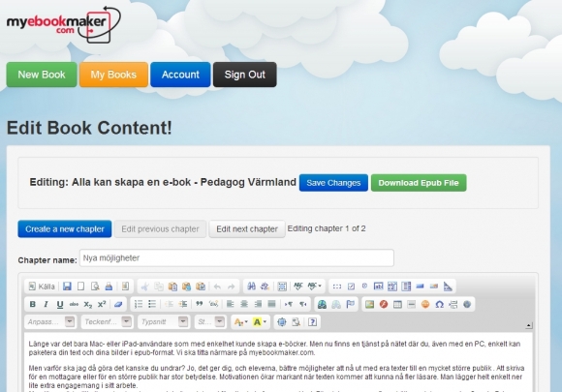Toggle strikethrough text formatting
Viewport: 562px width, 392px height.
(74, 304)
